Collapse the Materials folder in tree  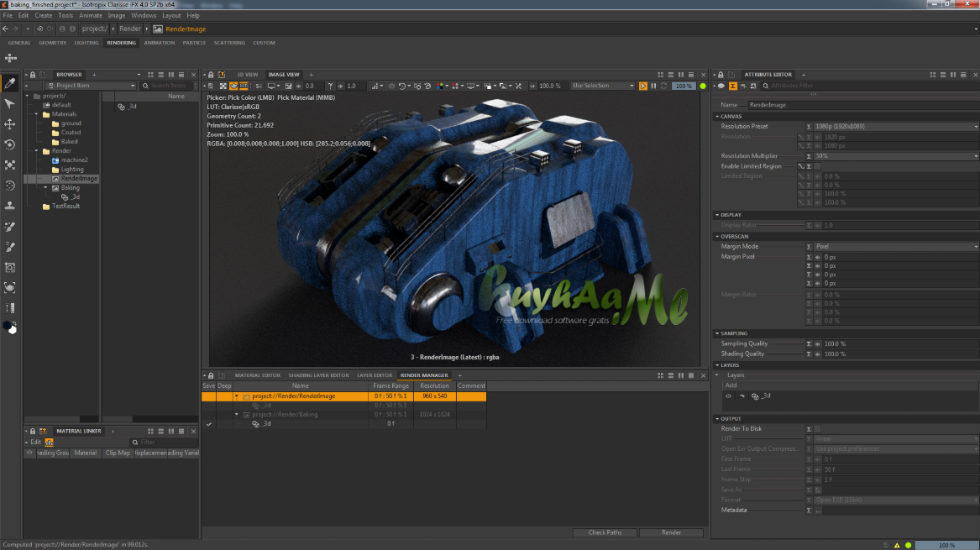coord(37,114)
